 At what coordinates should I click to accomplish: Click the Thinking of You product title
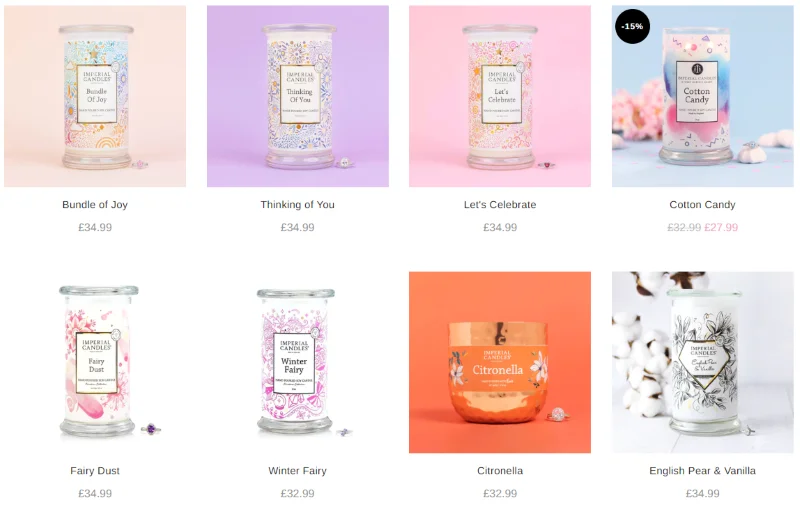297,205
